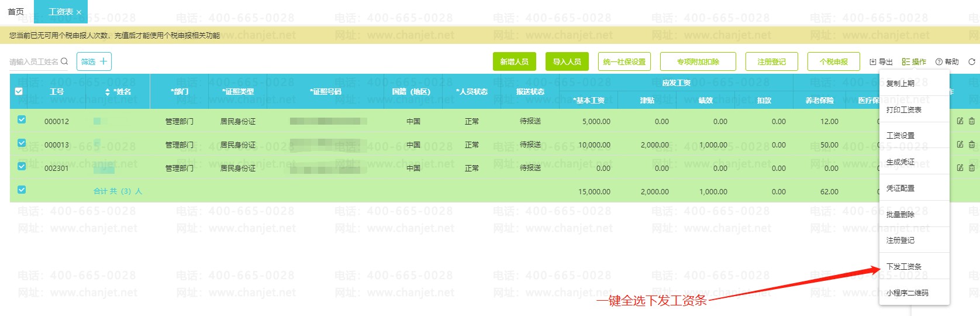Click the 导入人员 button
980x316 pixels.
pyautogui.click(x=567, y=61)
